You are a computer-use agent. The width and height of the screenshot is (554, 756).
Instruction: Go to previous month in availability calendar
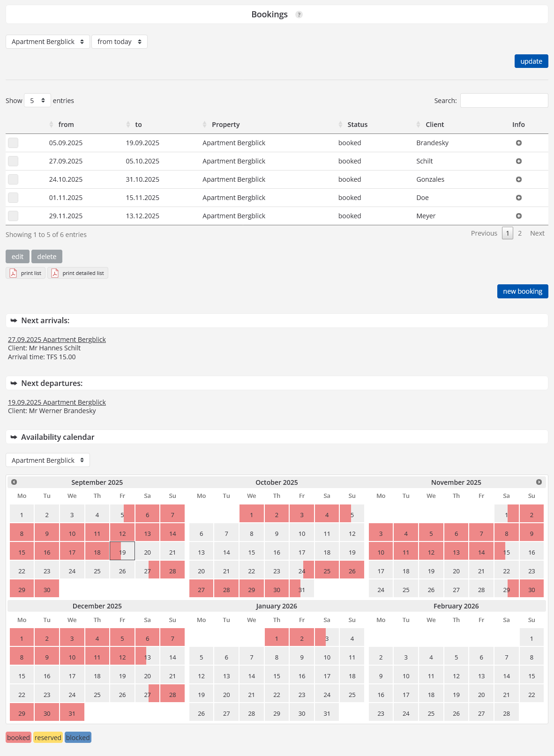point(14,482)
